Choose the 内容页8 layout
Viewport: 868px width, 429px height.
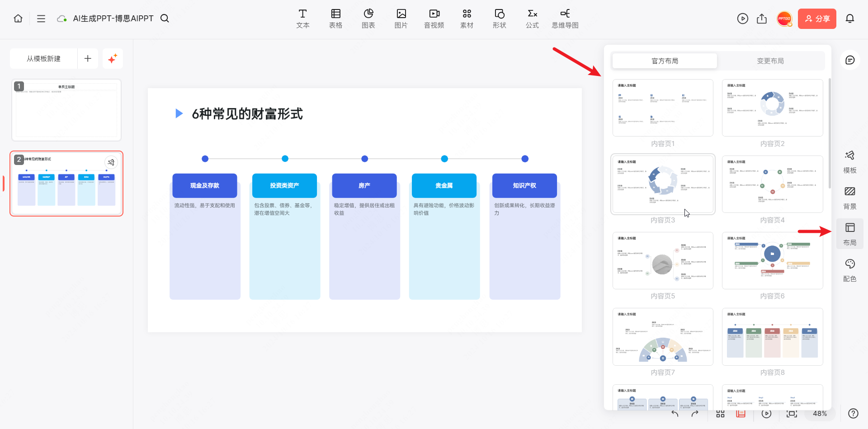[x=772, y=337]
